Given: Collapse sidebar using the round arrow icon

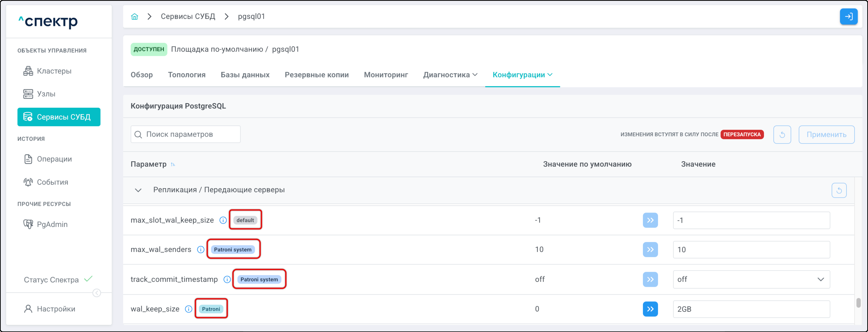Looking at the screenshot, I should point(97,293).
